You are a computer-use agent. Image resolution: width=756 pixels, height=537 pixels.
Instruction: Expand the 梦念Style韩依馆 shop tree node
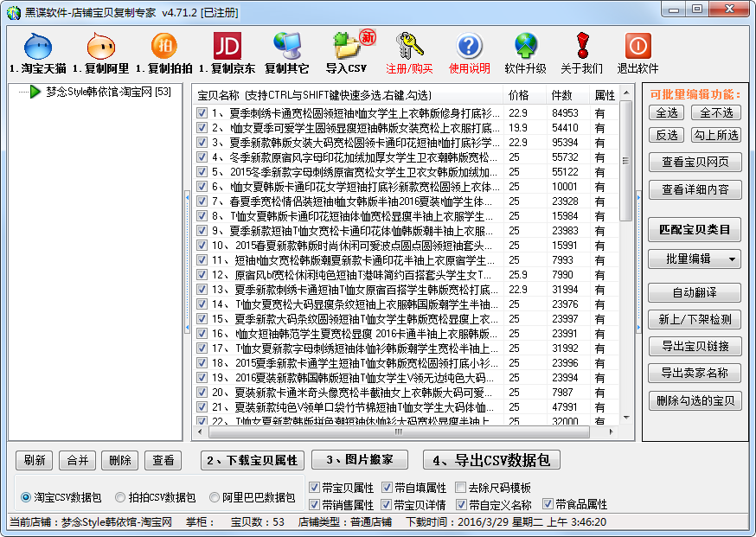(x=35, y=92)
